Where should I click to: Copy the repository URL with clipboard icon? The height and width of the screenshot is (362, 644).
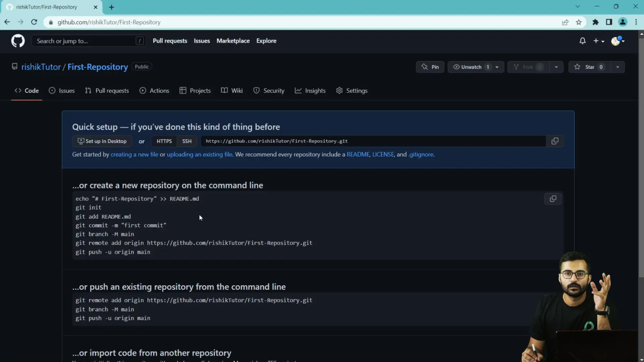click(x=555, y=141)
